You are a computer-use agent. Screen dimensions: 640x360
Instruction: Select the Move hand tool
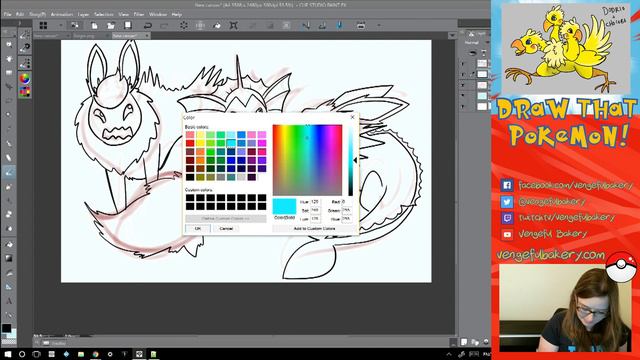(9, 58)
